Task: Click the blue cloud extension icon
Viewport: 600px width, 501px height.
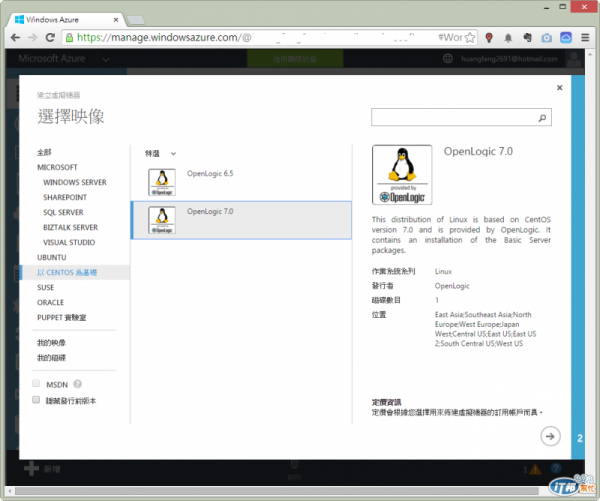Action: pos(566,38)
